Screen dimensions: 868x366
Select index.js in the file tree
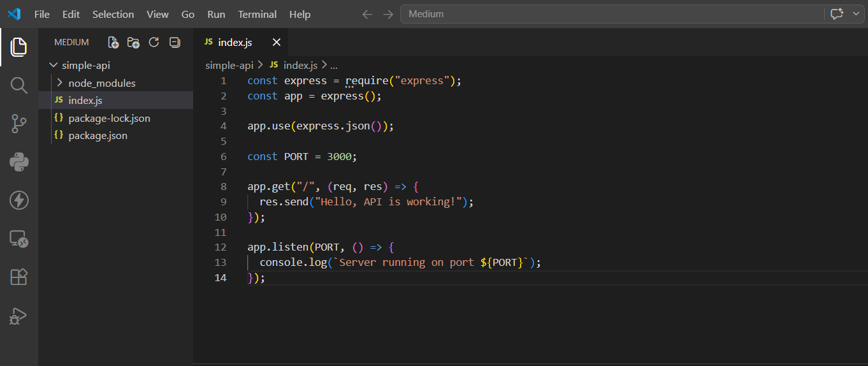[x=116, y=100]
